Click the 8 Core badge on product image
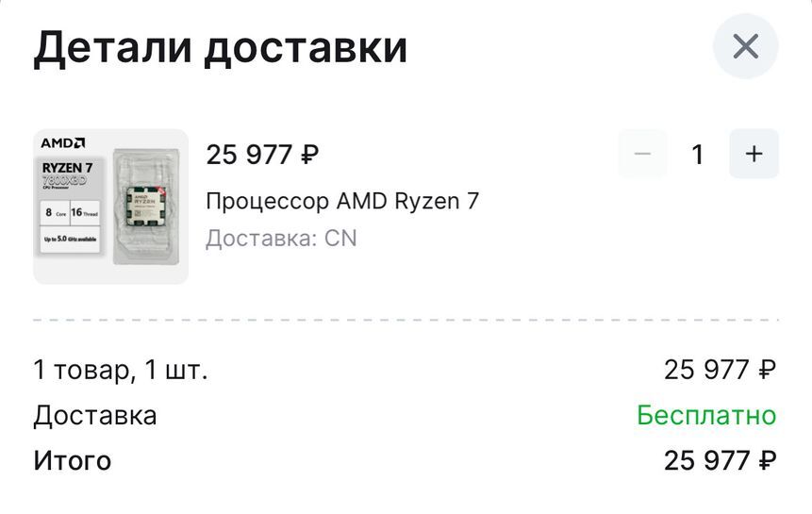 click(x=53, y=212)
